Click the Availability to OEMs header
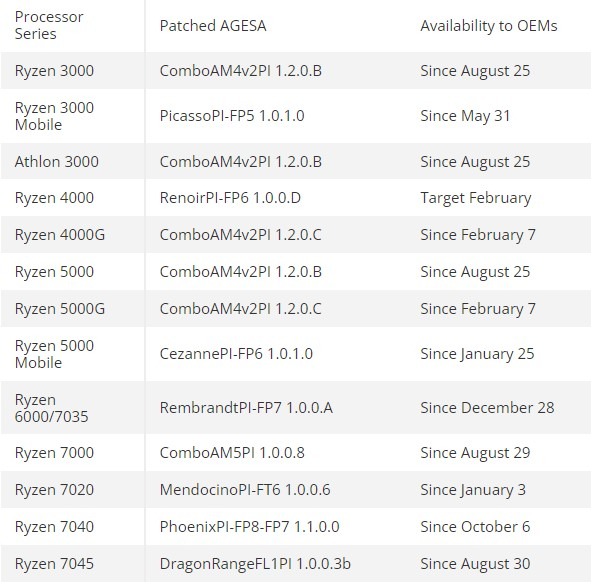 click(488, 26)
